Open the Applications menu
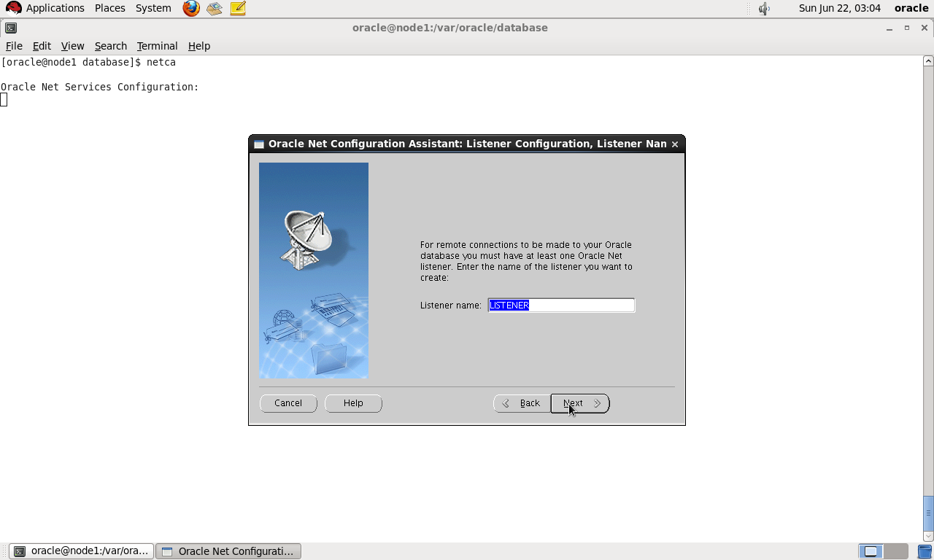The image size is (934, 560). tap(55, 8)
